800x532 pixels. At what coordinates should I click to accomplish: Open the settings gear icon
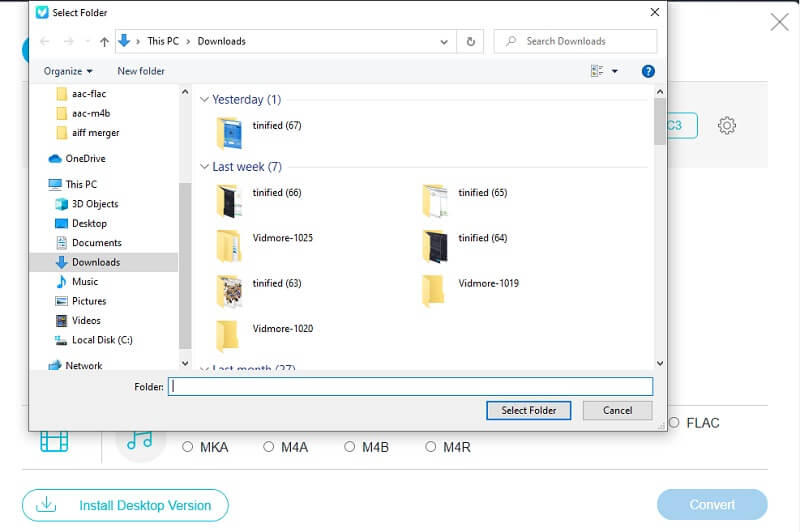click(727, 126)
